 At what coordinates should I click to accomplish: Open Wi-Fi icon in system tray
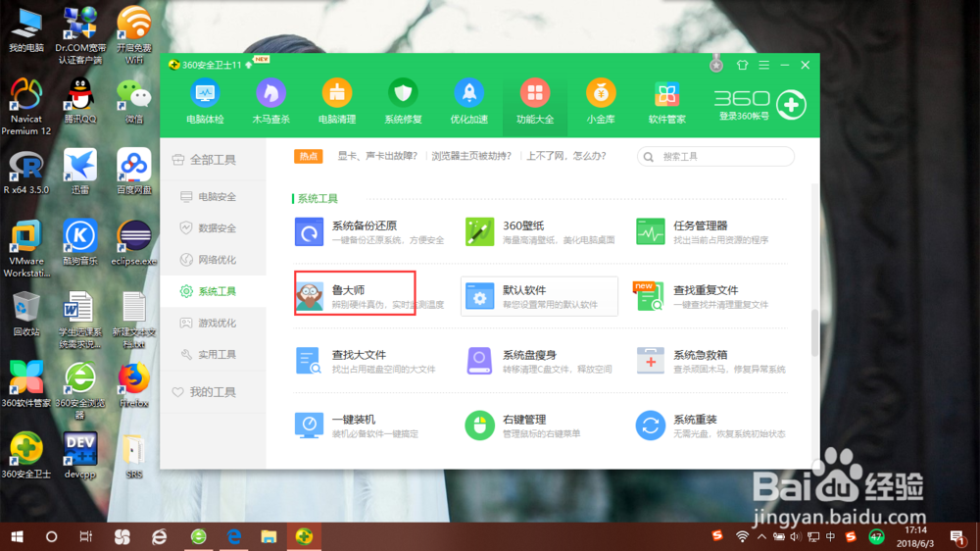742,536
